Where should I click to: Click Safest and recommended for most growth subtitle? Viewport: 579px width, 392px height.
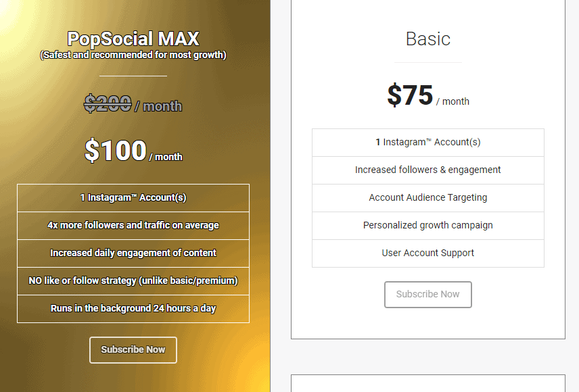[x=133, y=55]
